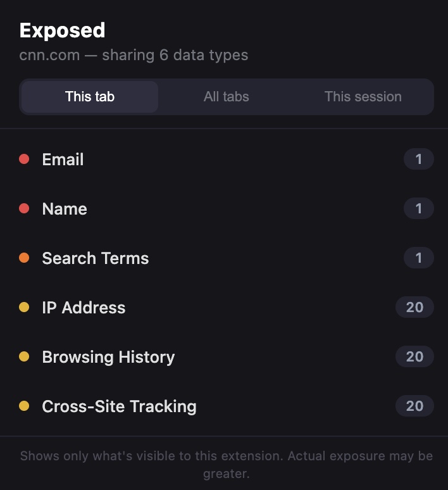Open Cross-Site Tracking details
The image size is (448, 490).
(x=119, y=406)
